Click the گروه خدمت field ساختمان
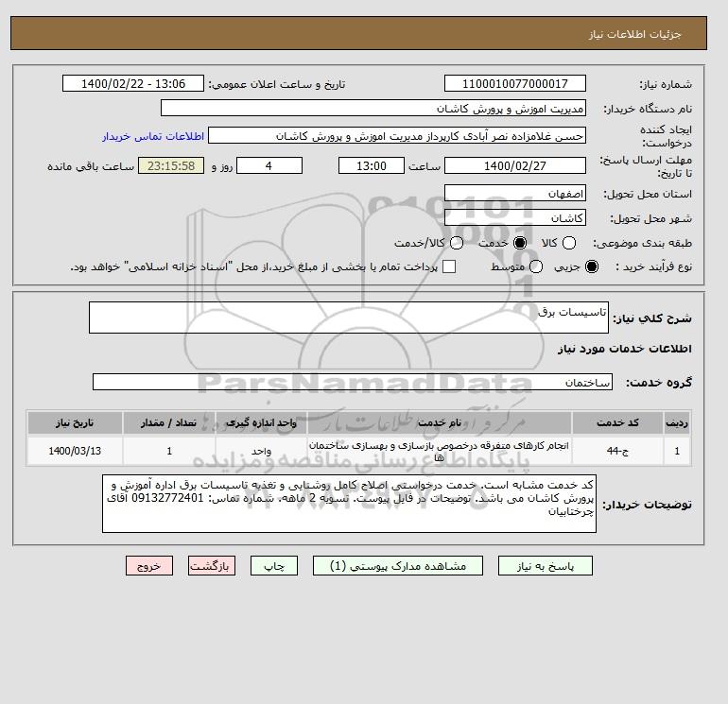 [x=353, y=382]
